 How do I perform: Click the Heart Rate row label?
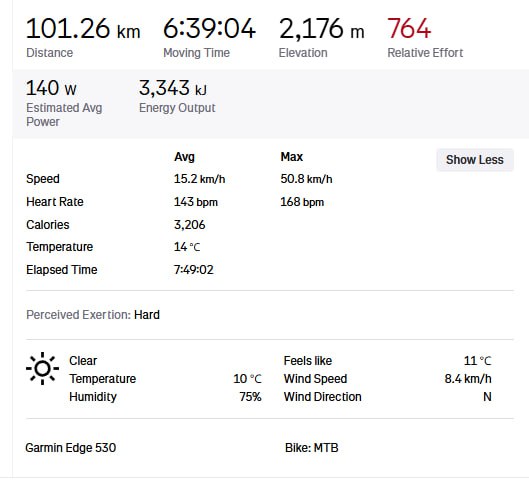coord(55,202)
